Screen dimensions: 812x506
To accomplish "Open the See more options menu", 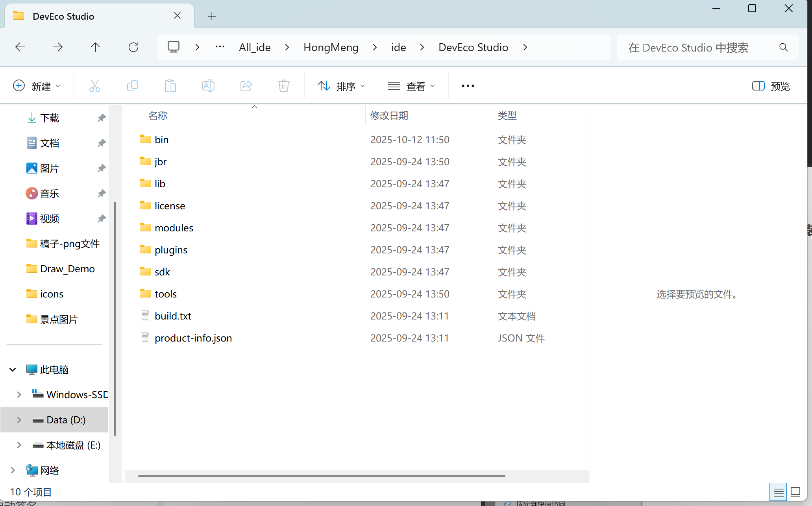I will [x=468, y=86].
